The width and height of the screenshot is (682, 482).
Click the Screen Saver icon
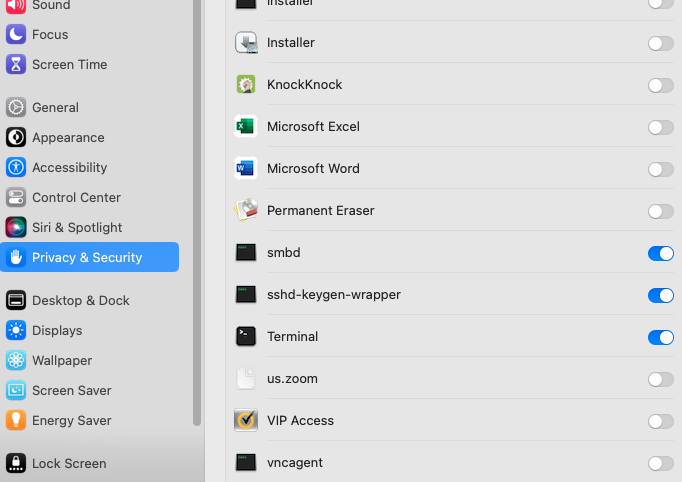pyautogui.click(x=16, y=391)
